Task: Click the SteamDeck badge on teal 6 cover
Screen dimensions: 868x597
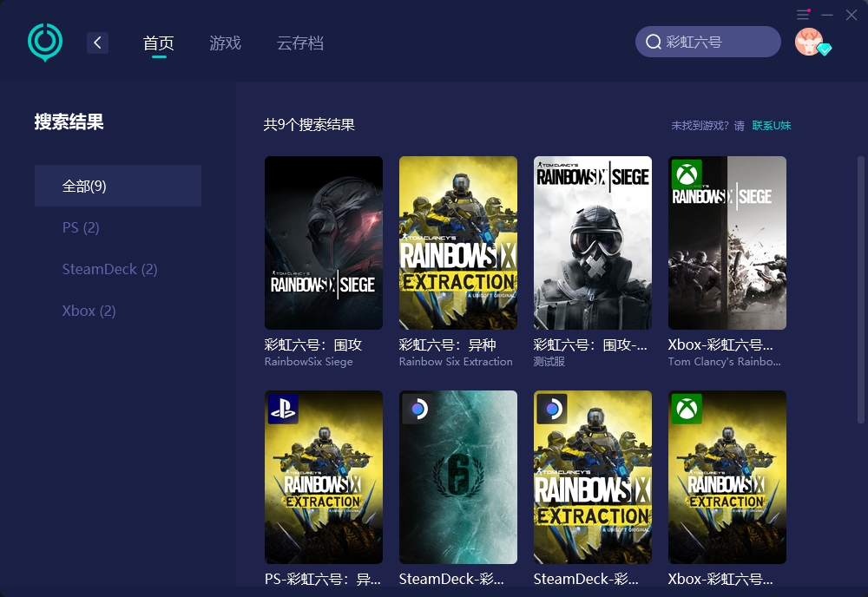Action: coord(418,409)
